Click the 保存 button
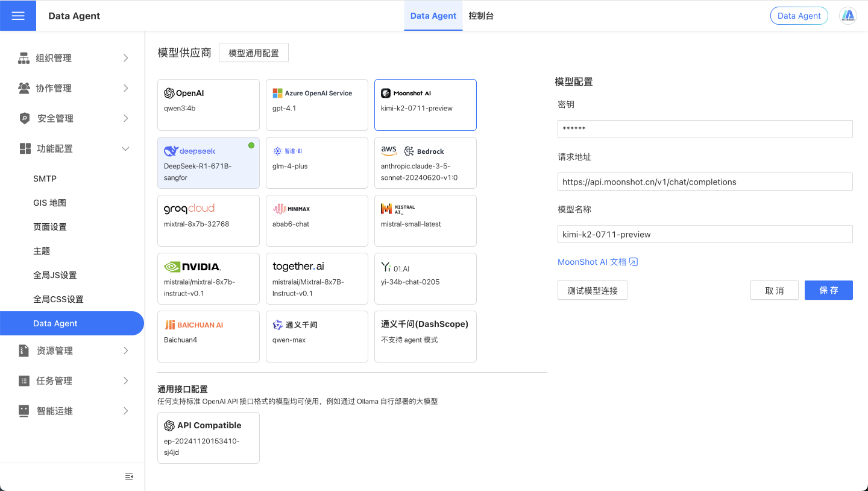 (828, 290)
